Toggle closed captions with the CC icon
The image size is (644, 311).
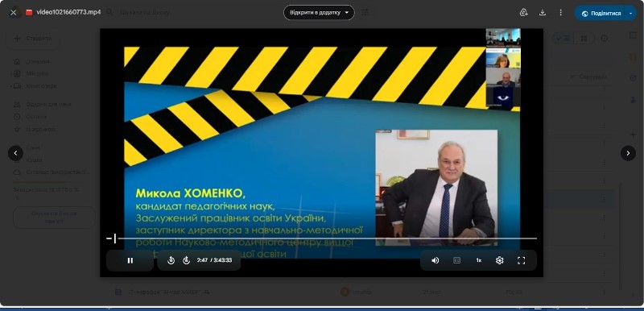point(456,260)
